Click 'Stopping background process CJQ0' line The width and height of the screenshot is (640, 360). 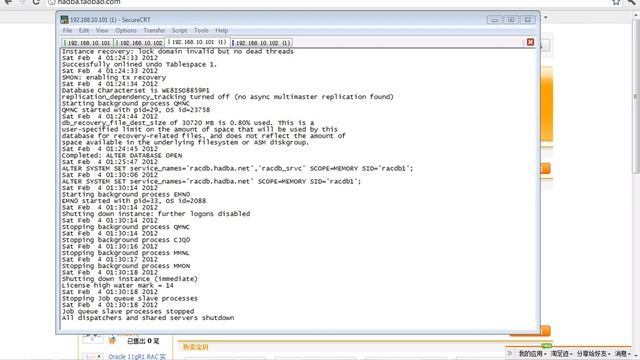(x=126, y=240)
